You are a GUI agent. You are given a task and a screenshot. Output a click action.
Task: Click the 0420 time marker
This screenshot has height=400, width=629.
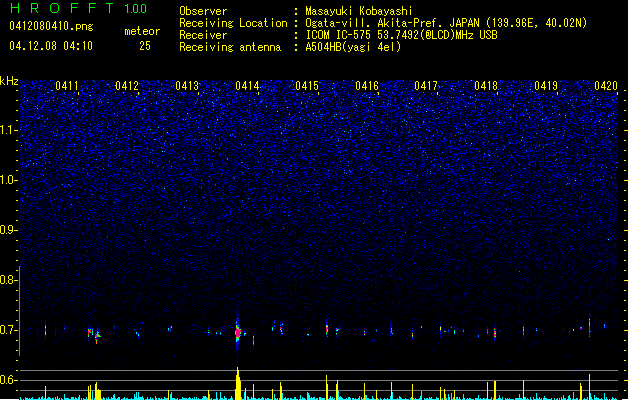coord(606,86)
